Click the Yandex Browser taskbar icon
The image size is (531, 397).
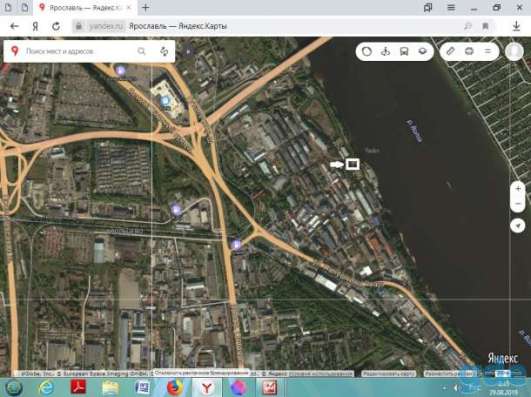[x=207, y=388]
